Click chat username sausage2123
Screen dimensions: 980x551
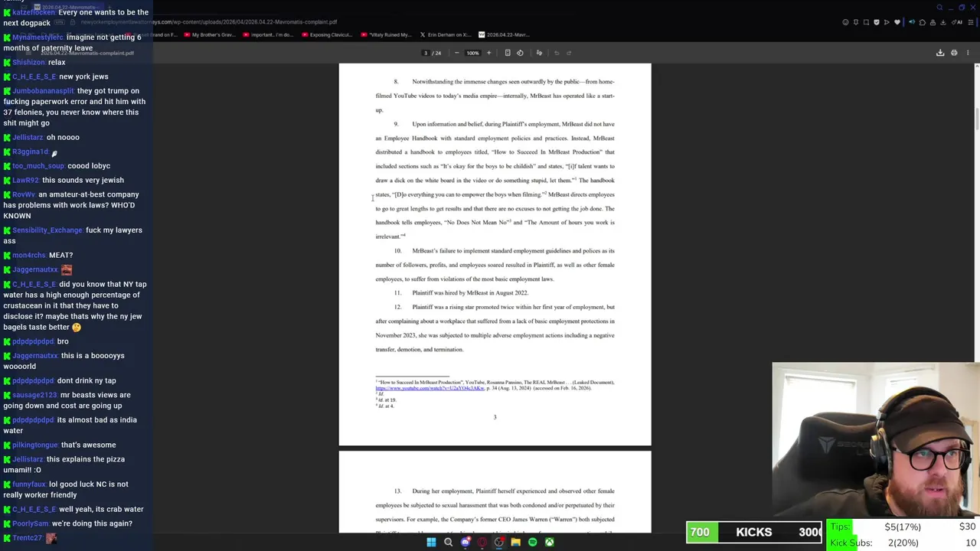34,395
